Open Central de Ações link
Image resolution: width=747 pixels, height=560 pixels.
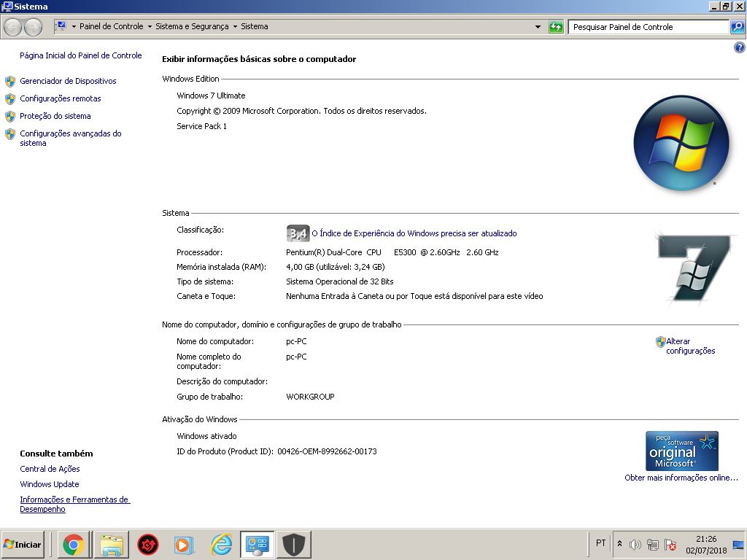(50, 469)
